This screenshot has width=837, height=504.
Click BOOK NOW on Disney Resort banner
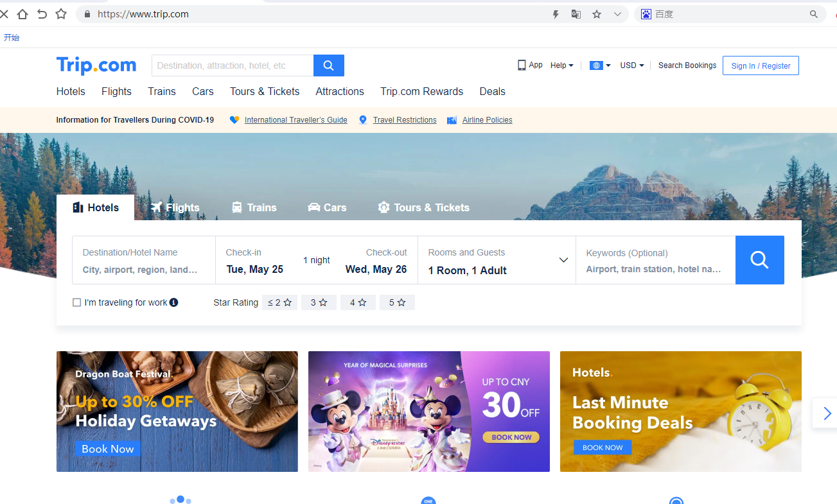coord(511,437)
